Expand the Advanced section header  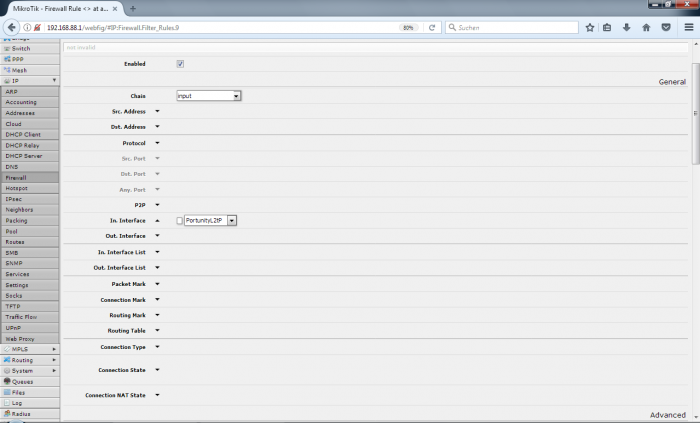click(667, 415)
